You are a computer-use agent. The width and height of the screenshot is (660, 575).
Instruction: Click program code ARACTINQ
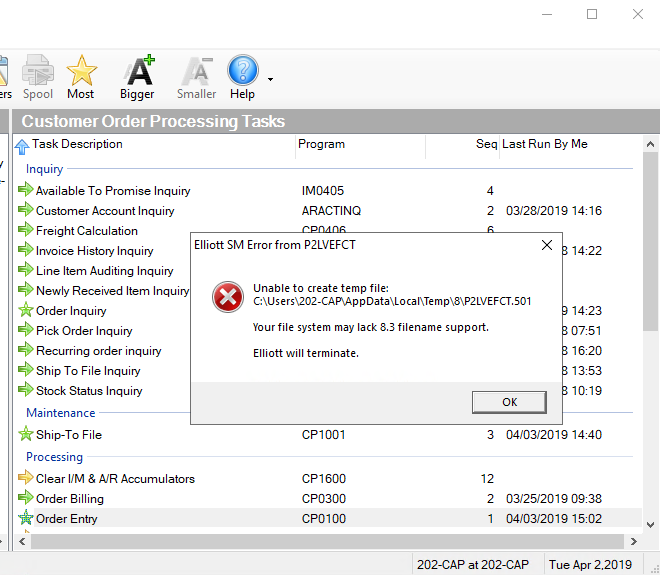[x=331, y=211]
